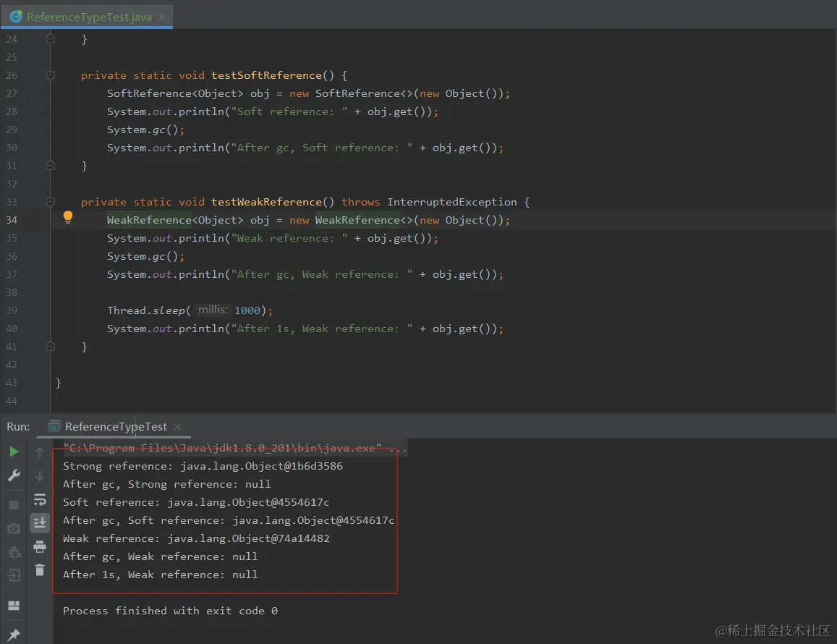Click the Print console output icon
837x644 pixels.
[40, 546]
